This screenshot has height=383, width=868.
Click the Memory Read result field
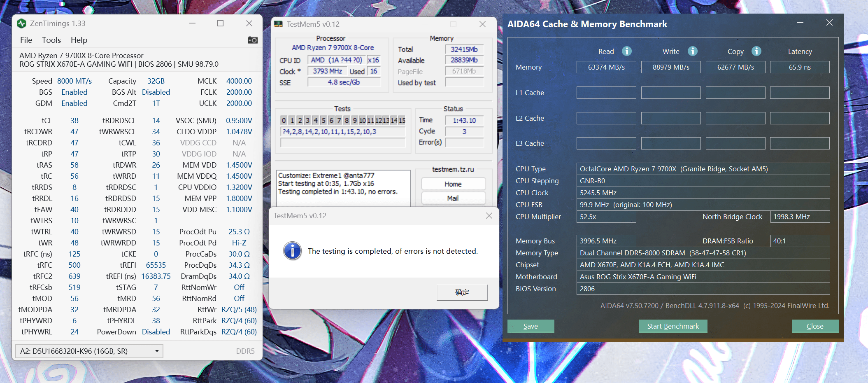point(606,67)
